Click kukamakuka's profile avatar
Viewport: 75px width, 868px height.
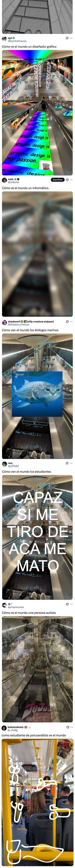coord(4,729)
